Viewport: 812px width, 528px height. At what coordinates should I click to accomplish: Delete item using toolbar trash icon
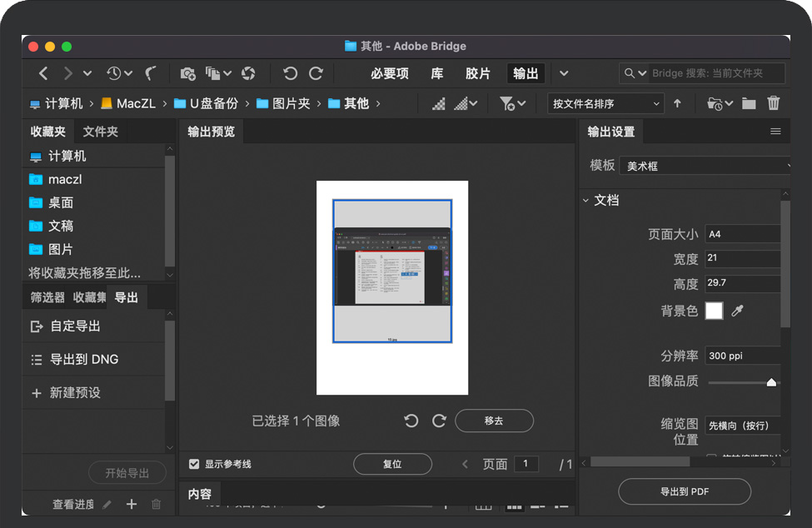point(773,103)
